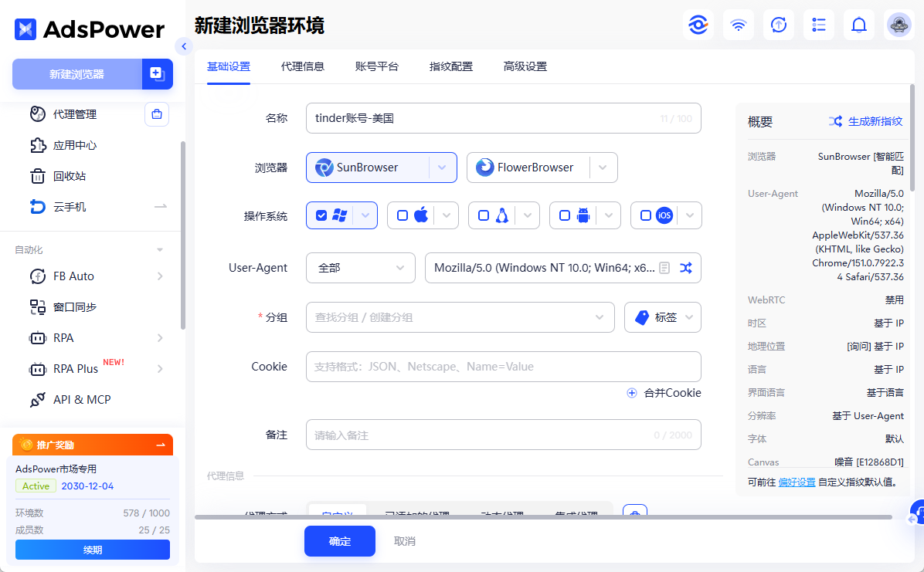Open 回收站 trash icon
Screen dimensions: 924x572
38,176
